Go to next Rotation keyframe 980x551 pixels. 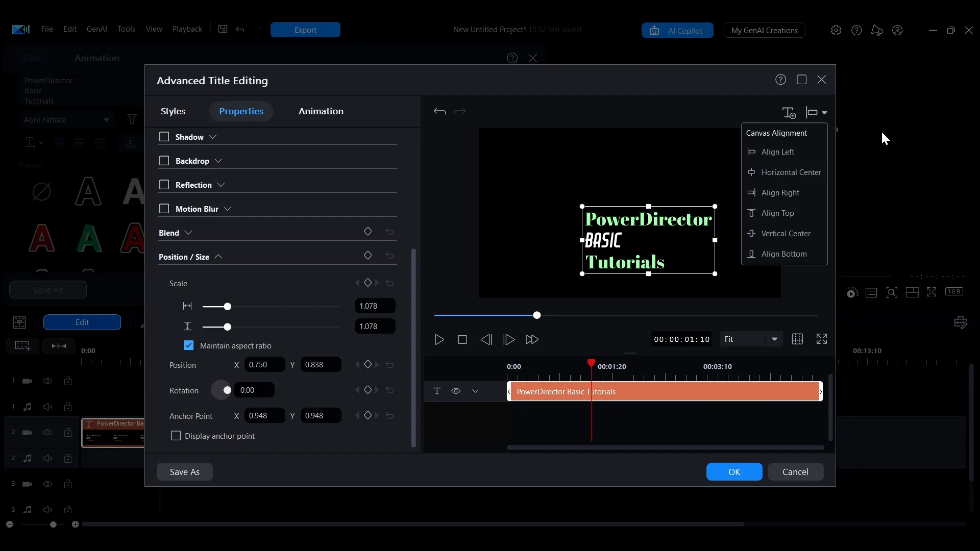pos(377,390)
